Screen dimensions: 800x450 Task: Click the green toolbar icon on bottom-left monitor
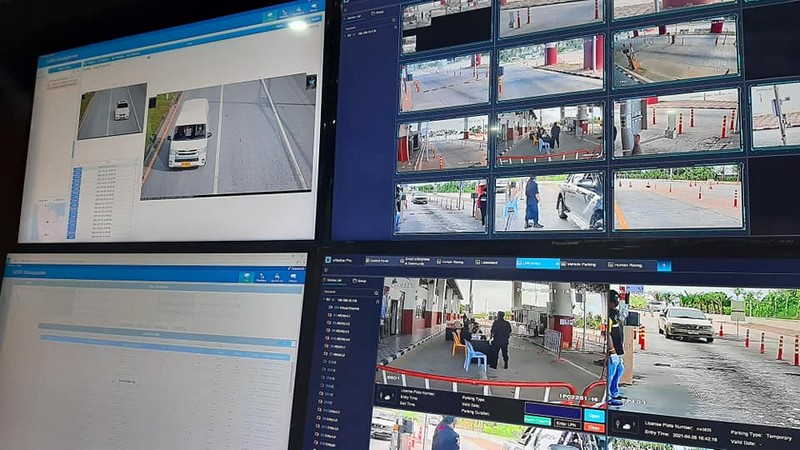(245, 277)
